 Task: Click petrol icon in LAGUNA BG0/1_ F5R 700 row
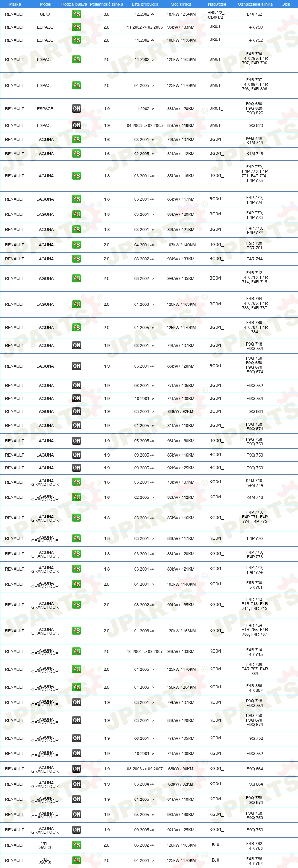tap(77, 245)
